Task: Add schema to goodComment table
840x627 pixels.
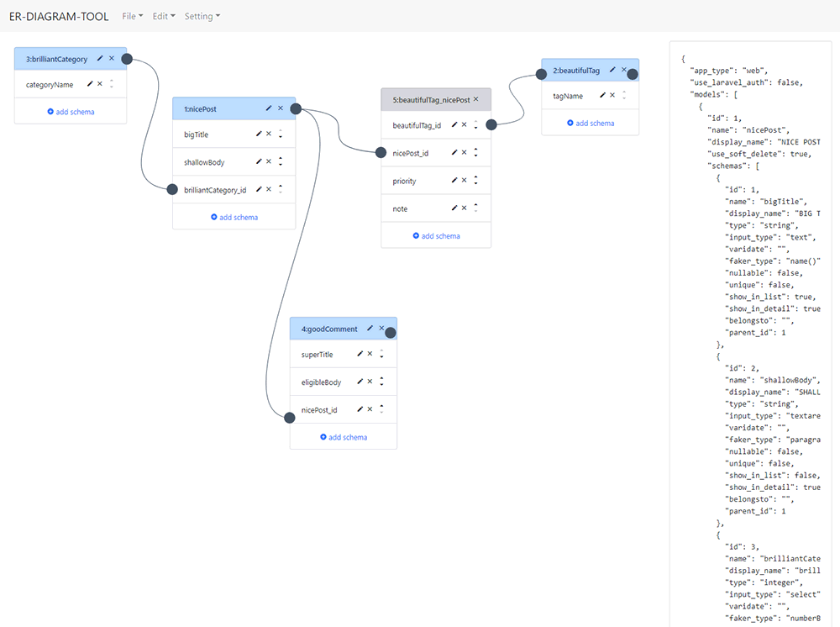Action: click(344, 437)
